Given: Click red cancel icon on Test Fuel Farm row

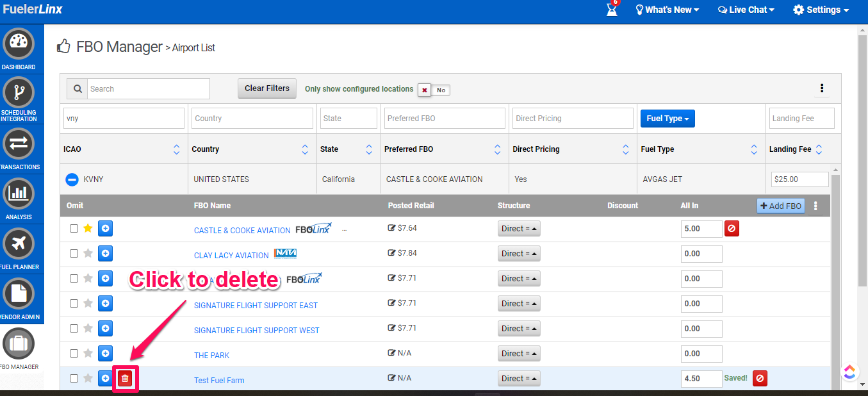Looking at the screenshot, I should point(760,379).
